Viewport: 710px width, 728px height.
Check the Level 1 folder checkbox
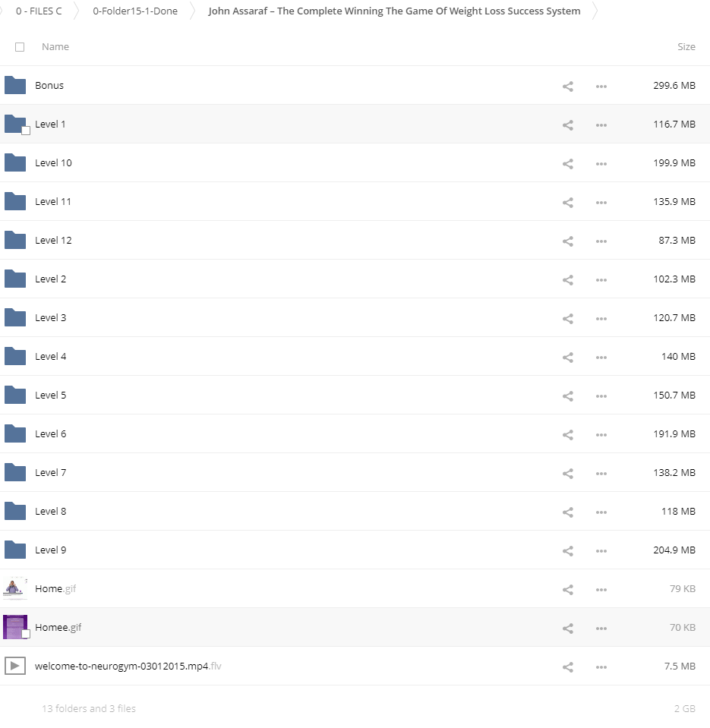point(26,131)
